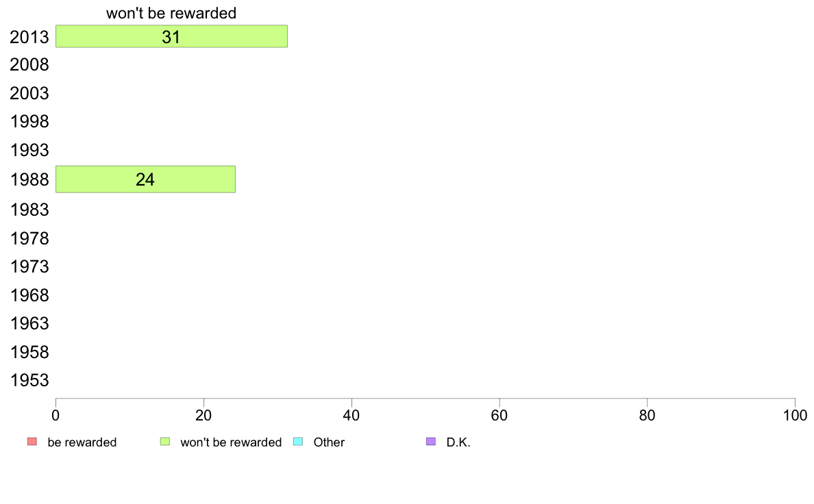
Task: Click the 'won't be rewarded' legend text
Action: (231, 442)
